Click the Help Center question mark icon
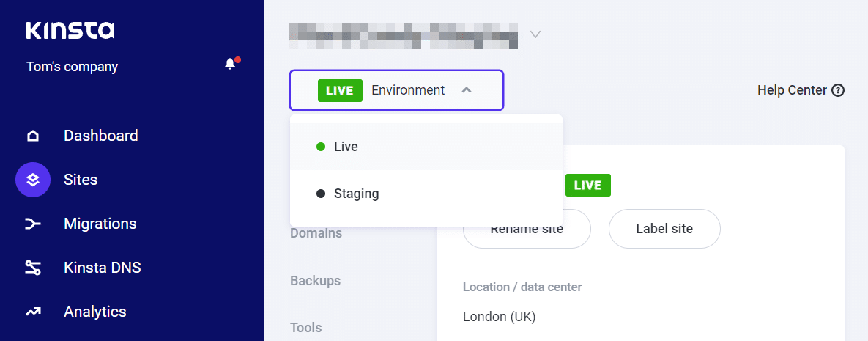This screenshot has height=341, width=868. [839, 90]
